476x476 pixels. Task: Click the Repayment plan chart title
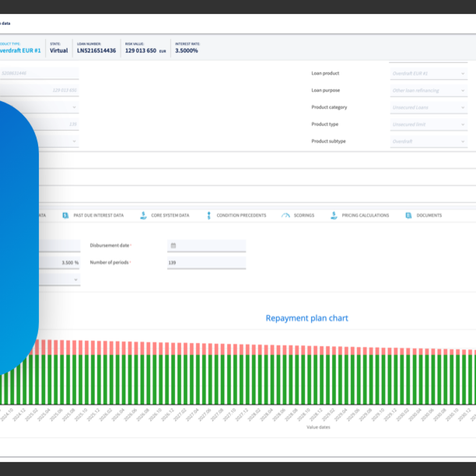pyautogui.click(x=307, y=318)
